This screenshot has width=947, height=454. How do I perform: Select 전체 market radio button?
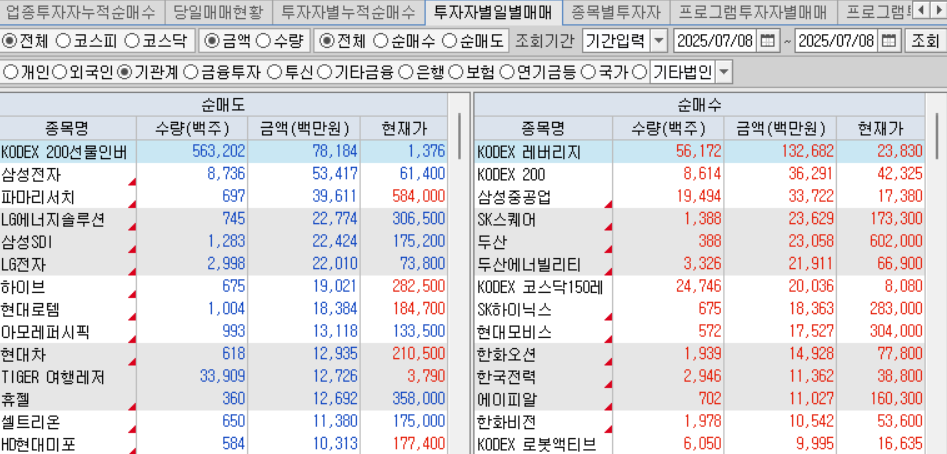[x=9, y=41]
